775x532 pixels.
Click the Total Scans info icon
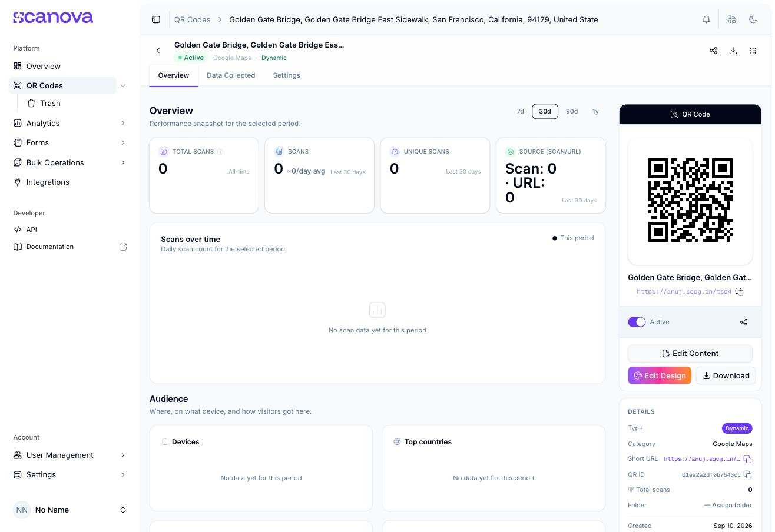[220, 152]
